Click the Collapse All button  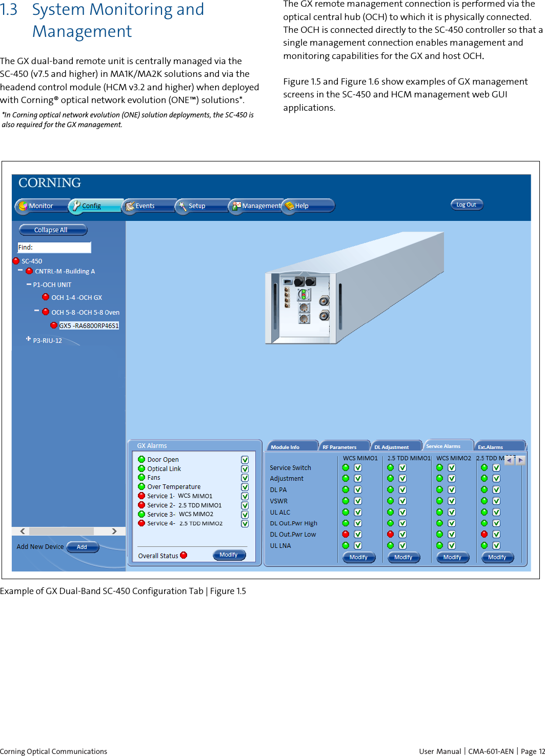53,230
